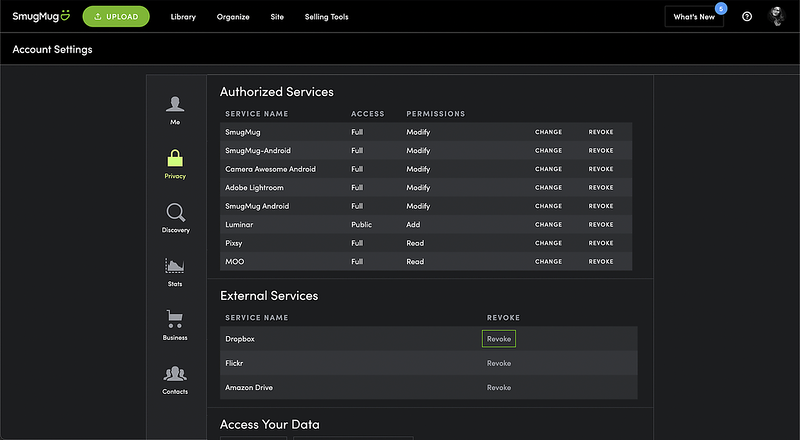
Task: Revoke Dropbox external service
Action: pyautogui.click(x=499, y=339)
